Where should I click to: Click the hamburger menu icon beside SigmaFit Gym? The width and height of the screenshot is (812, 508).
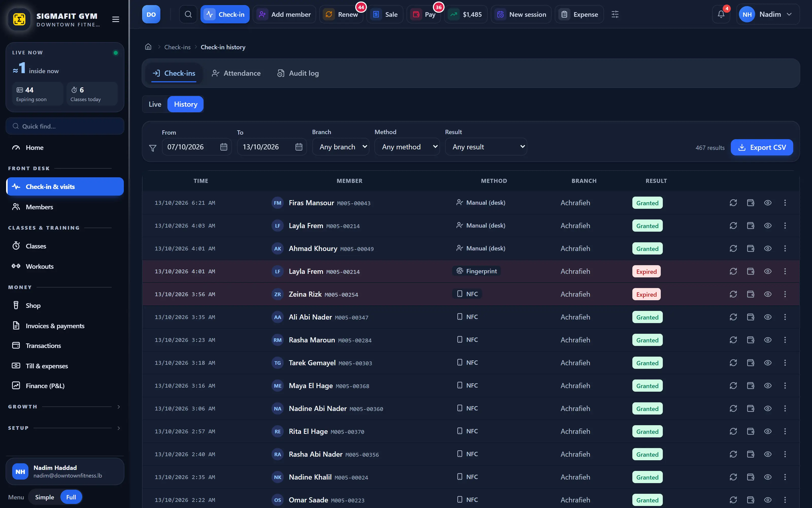click(x=115, y=19)
